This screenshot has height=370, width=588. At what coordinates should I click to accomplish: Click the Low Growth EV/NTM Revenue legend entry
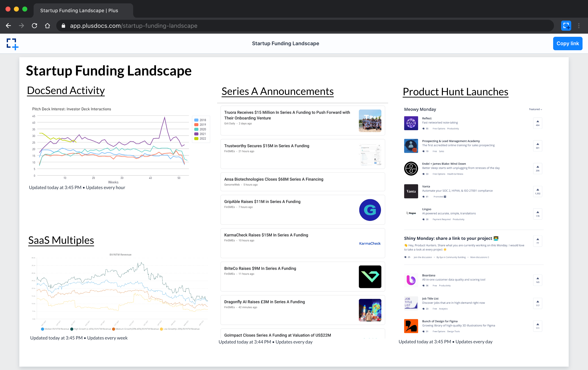[180, 329]
